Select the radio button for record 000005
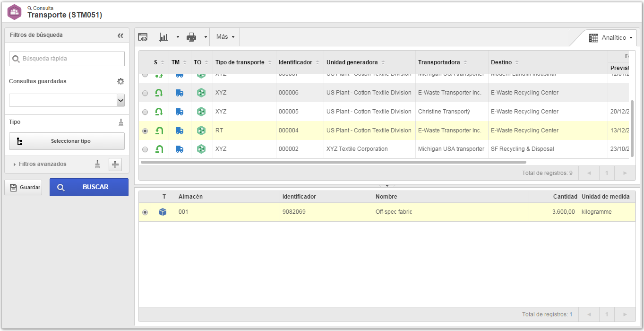Screen dimensions: 644x331 145,112
